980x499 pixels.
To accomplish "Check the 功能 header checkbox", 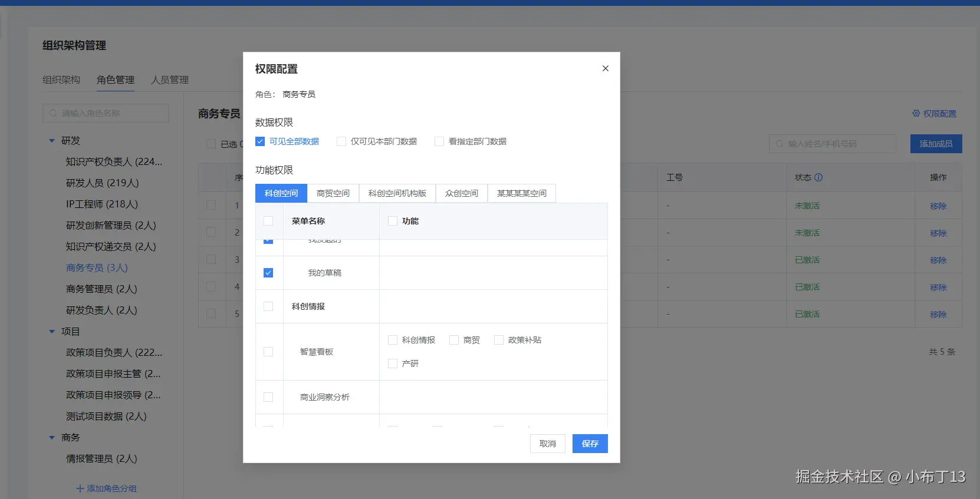I will [393, 221].
